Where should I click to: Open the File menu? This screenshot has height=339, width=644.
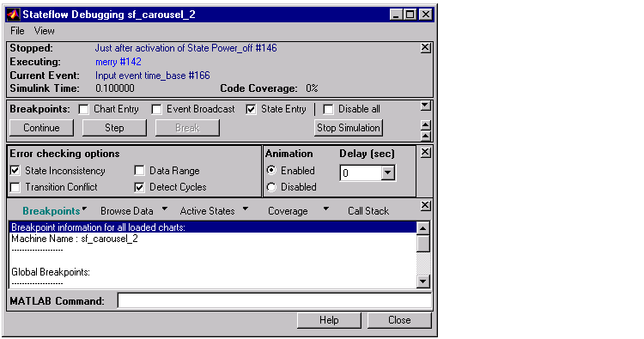coord(17,31)
